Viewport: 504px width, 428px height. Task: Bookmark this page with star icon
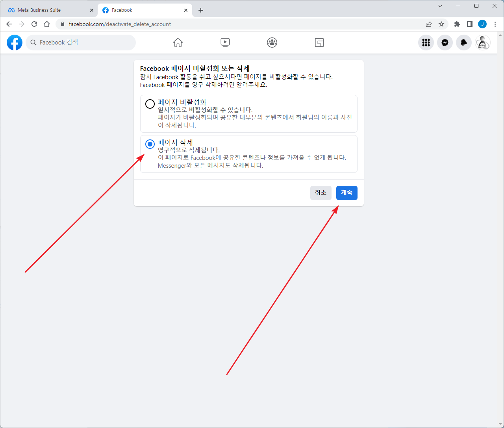point(441,24)
